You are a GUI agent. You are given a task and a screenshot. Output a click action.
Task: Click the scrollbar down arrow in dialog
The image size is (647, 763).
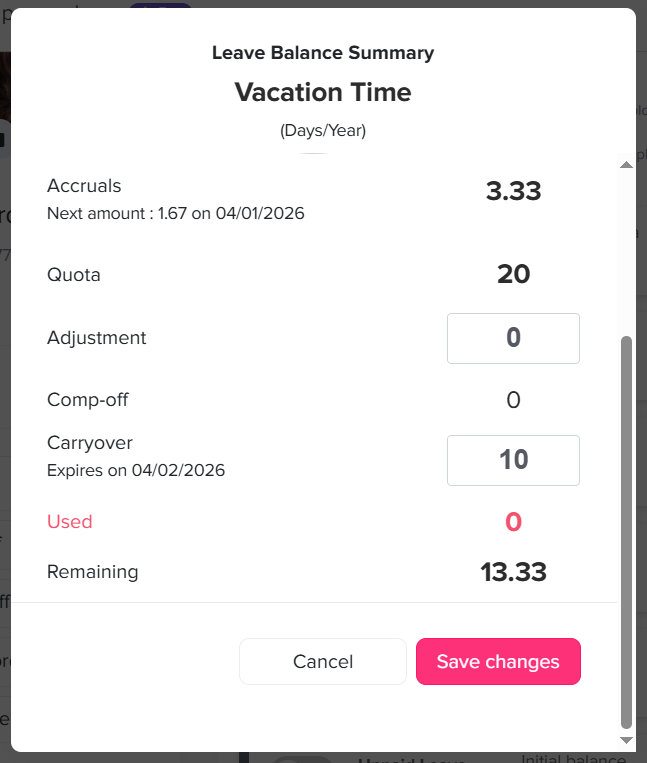tap(627, 740)
